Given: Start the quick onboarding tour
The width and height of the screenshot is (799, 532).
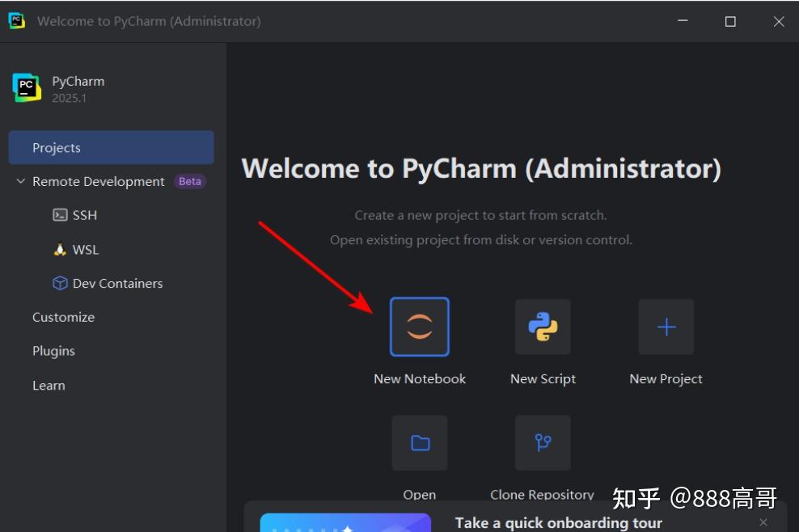Looking at the screenshot, I should pyautogui.click(x=558, y=522).
